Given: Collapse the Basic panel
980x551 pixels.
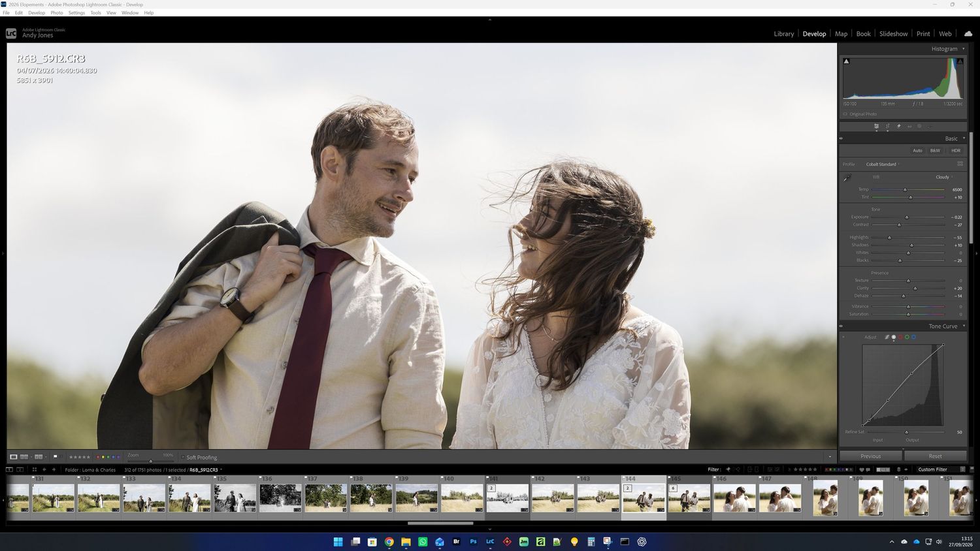Looking at the screenshot, I should (x=964, y=138).
